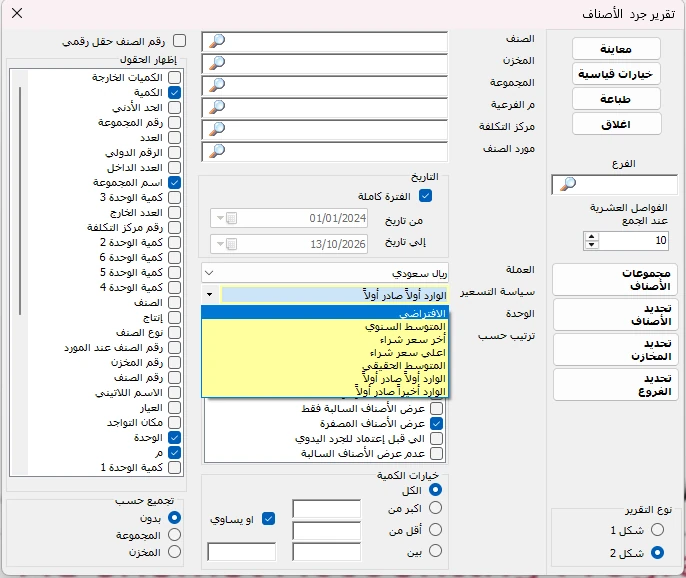This screenshot has width=686, height=578.
Task: Group by المخزن radio button
Action: 174,552
